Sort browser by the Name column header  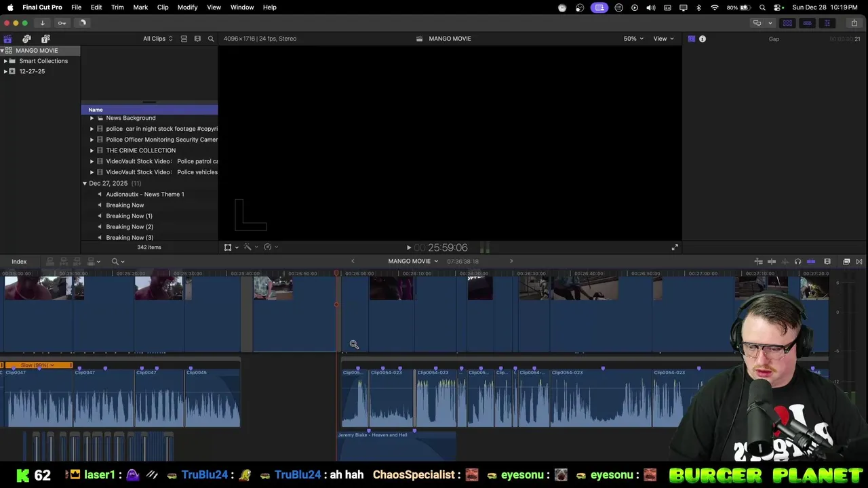149,110
